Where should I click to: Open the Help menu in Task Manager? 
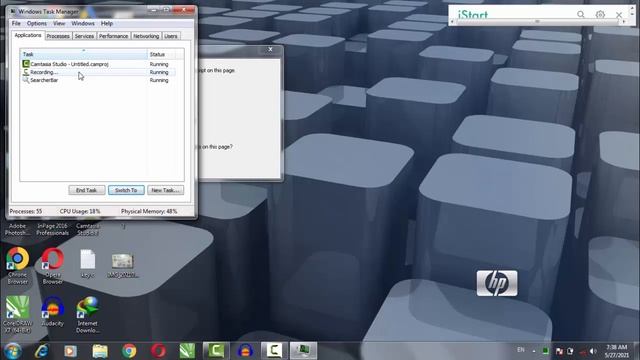tap(107, 23)
